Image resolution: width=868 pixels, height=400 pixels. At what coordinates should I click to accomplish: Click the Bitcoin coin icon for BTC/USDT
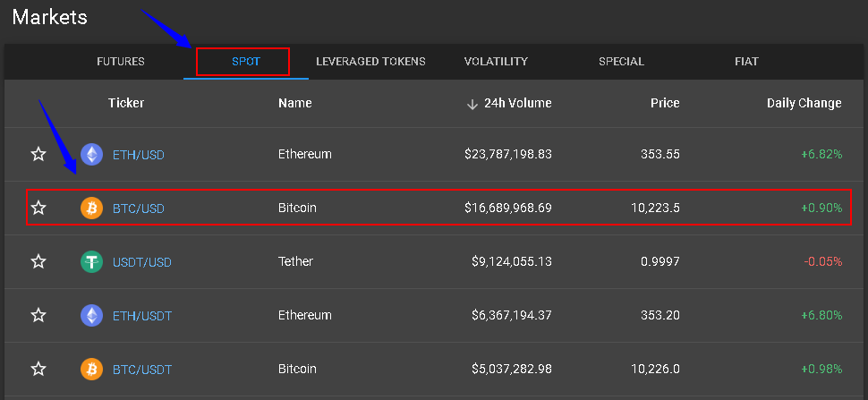(91, 369)
